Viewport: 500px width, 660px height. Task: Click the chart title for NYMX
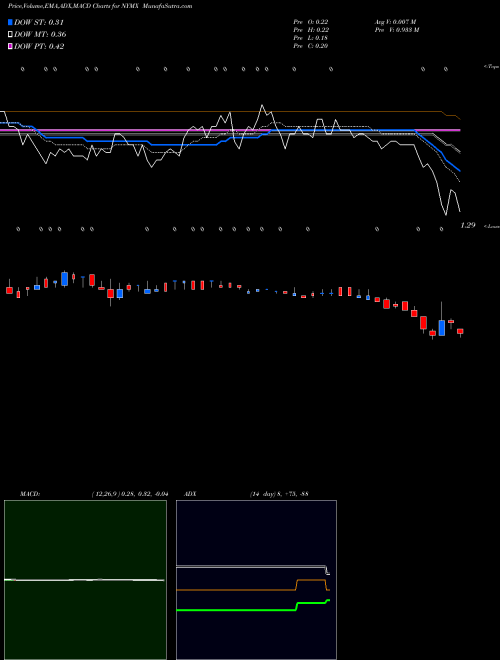click(x=100, y=6)
